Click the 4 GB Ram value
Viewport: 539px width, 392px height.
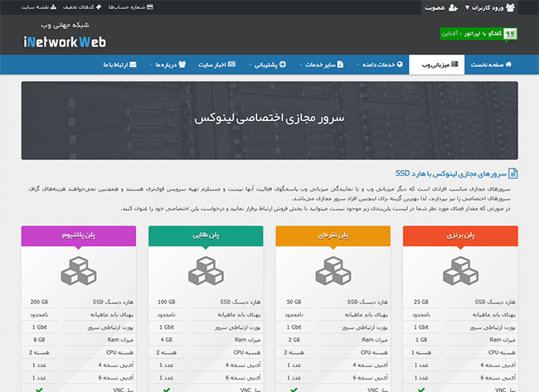[167, 340]
